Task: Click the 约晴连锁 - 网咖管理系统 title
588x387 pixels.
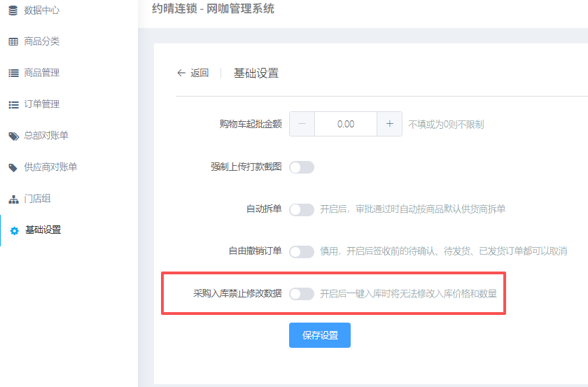Action: 213,8
